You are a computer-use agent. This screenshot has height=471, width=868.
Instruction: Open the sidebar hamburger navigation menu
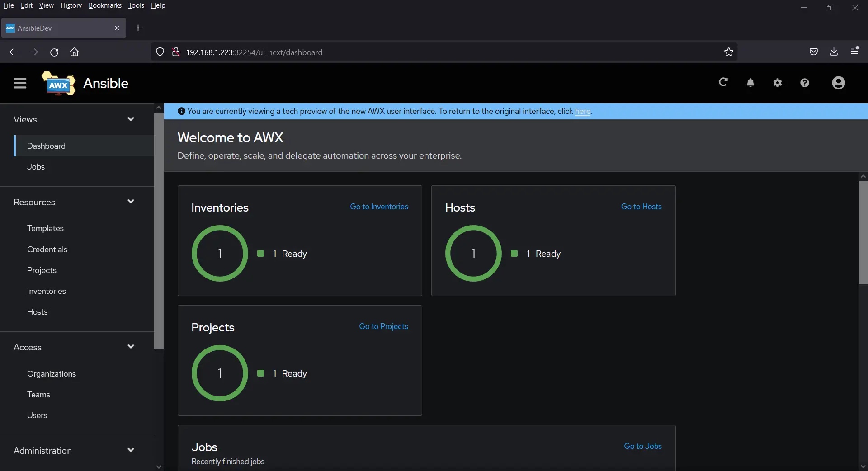pos(20,83)
